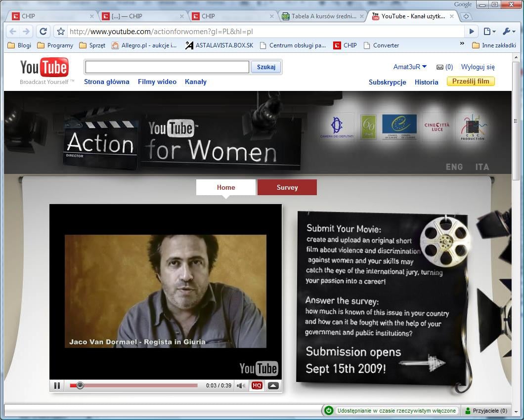Image resolution: width=524 pixels, height=420 pixels.
Task: Select the Home tab
Action: coord(226,187)
